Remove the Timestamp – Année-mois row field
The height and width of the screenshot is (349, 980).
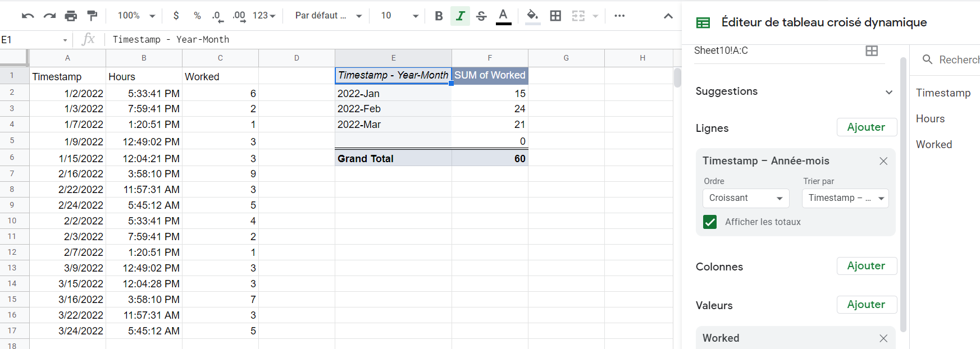883,161
